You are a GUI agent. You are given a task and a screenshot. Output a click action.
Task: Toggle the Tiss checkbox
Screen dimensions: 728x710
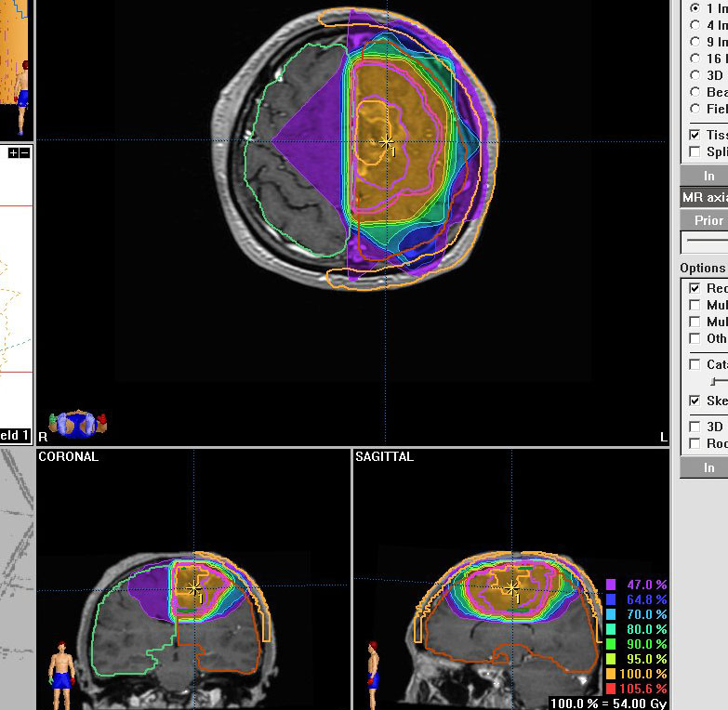tap(695, 135)
